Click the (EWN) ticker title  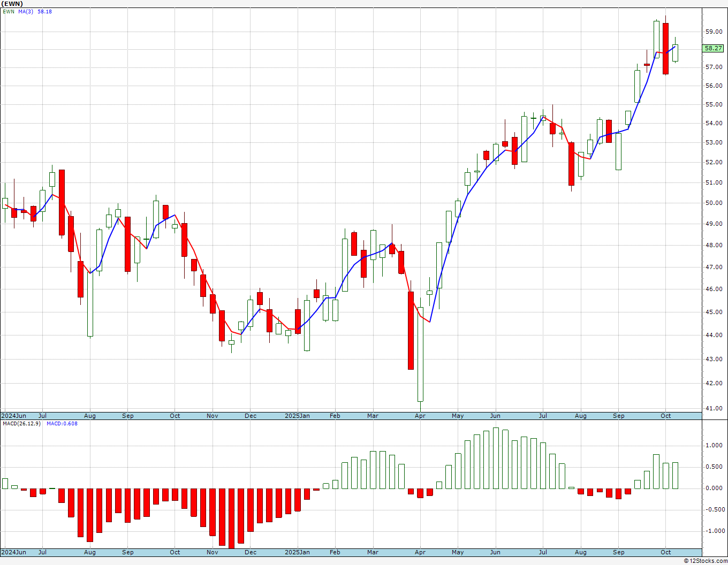[12, 4]
